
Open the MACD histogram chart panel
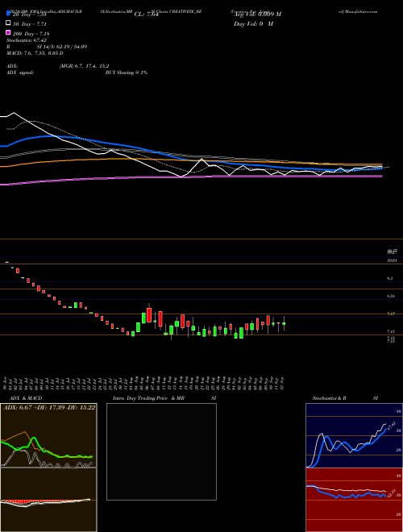click(48, 500)
